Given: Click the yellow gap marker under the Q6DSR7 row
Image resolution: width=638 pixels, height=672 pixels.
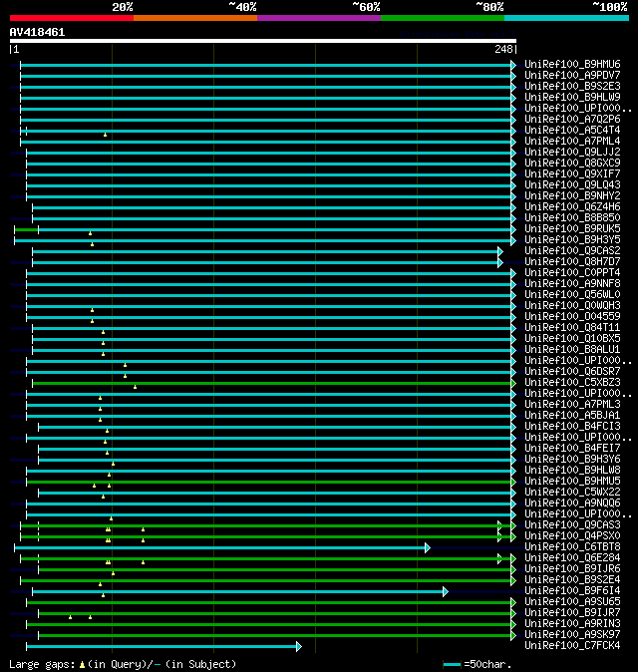Looking at the screenshot, I should 126,376.
